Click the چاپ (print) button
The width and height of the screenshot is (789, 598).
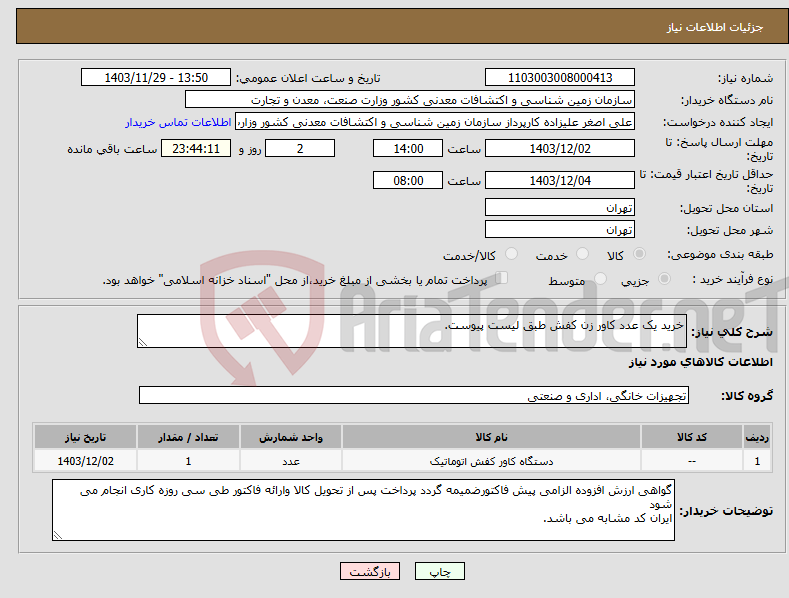439,571
